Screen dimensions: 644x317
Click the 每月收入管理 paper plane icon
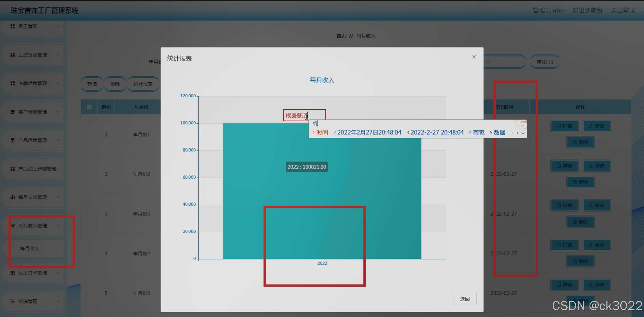[x=13, y=226]
